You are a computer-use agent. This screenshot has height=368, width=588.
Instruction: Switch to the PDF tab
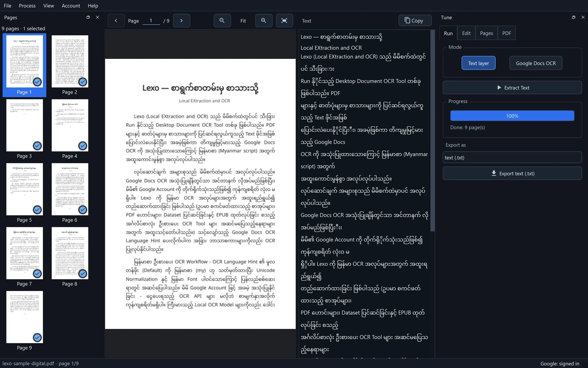click(x=506, y=33)
